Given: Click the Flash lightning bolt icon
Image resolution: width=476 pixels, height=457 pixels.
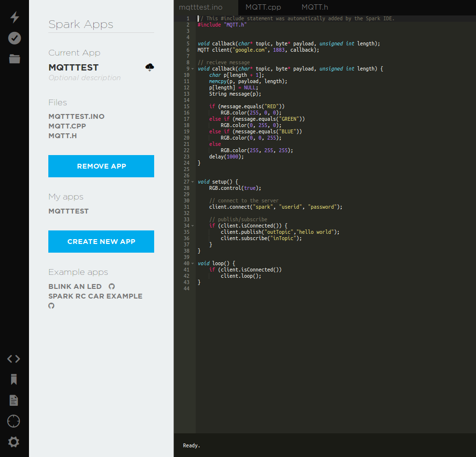Looking at the screenshot, I should coord(14,17).
